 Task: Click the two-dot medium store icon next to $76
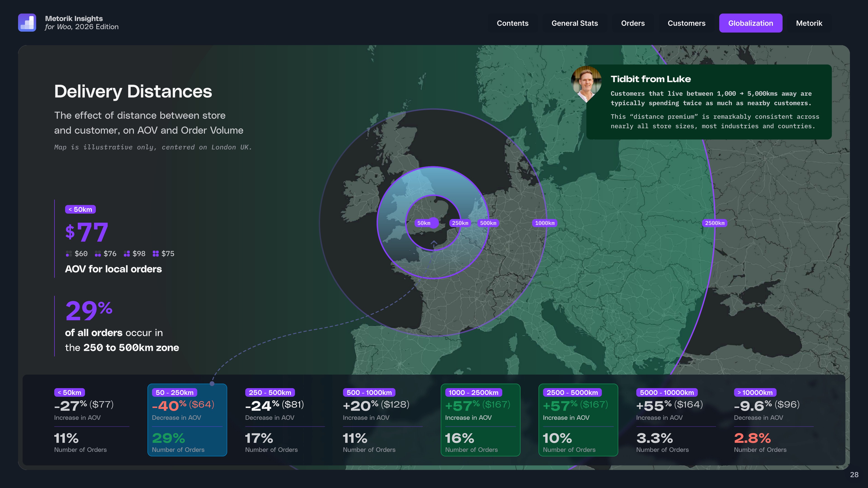click(98, 253)
